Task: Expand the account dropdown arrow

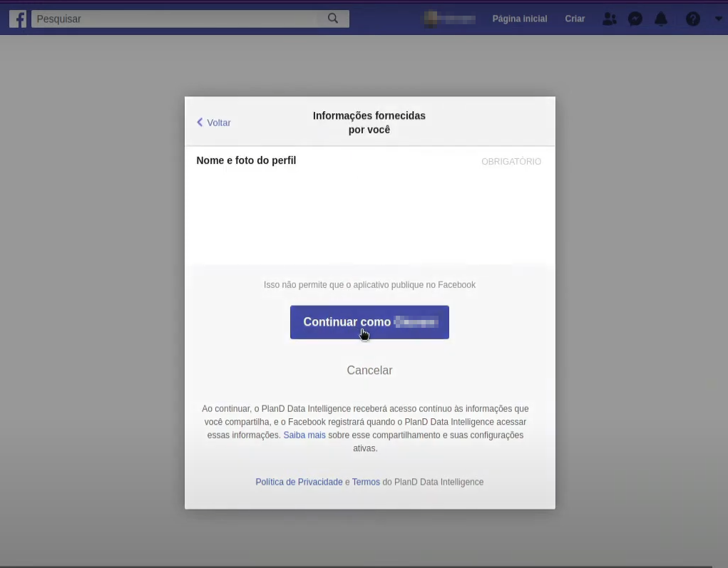Action: [x=718, y=19]
